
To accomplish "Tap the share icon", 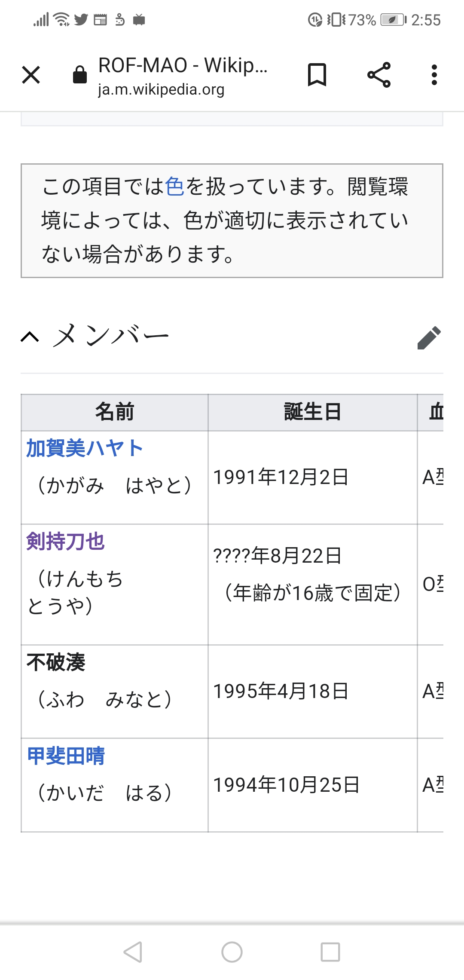I will [x=379, y=75].
